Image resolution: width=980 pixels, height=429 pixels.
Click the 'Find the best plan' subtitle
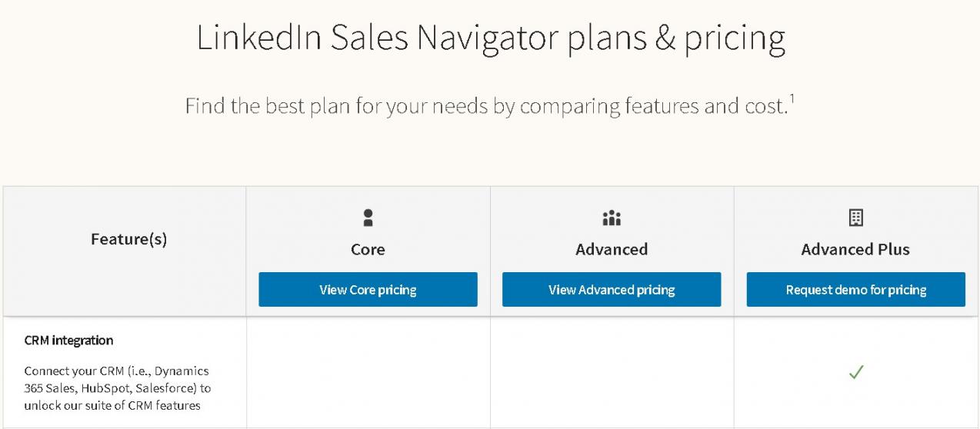[485, 106]
